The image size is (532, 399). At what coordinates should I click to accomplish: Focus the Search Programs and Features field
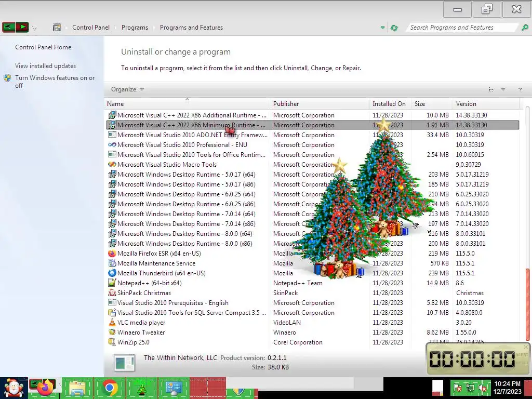[461, 28]
